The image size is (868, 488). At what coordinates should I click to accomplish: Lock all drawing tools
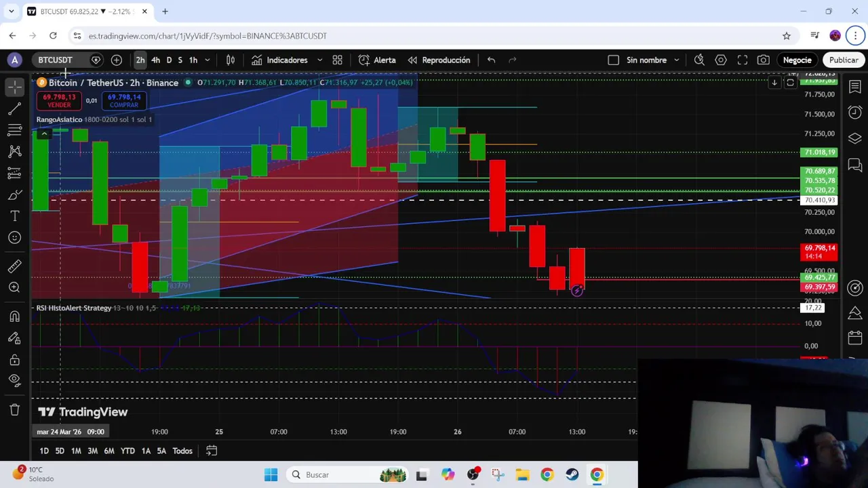tap(15, 359)
